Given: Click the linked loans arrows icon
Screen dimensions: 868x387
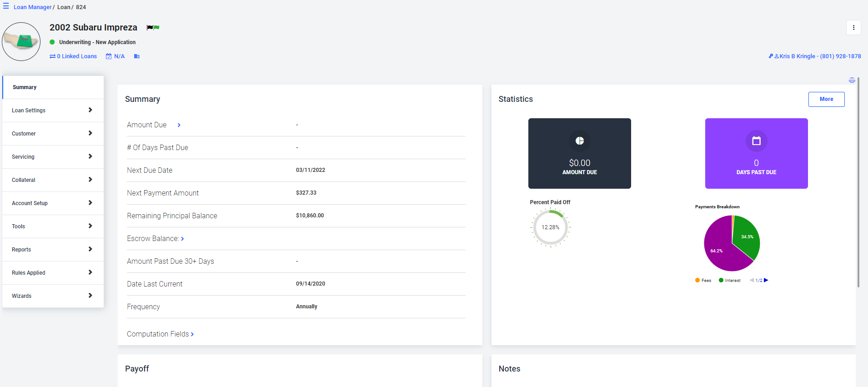Looking at the screenshot, I should coord(52,56).
